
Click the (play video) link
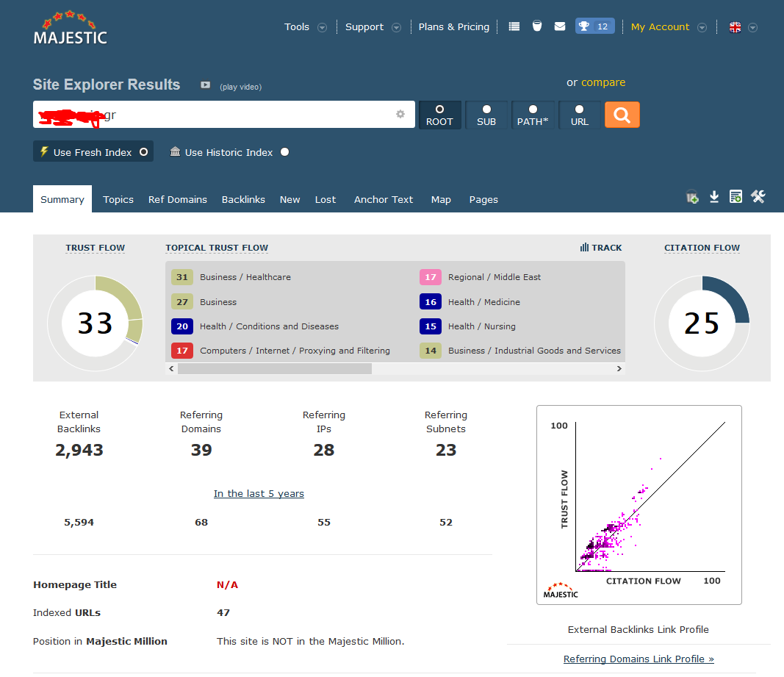tap(240, 87)
